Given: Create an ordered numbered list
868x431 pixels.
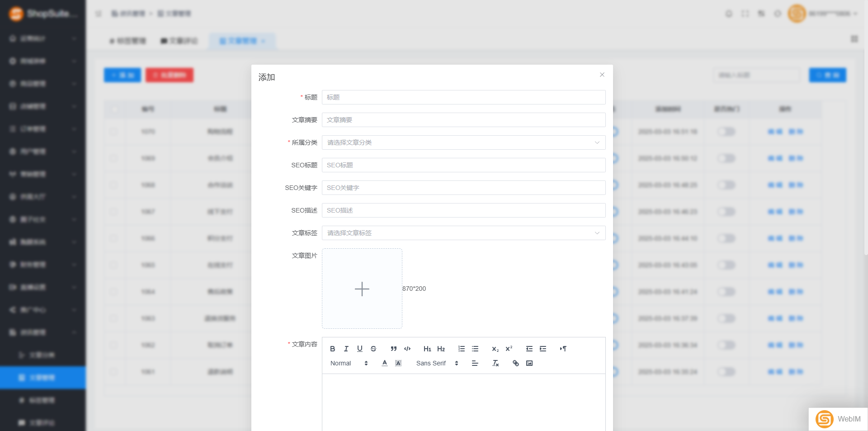Looking at the screenshot, I should (461, 349).
